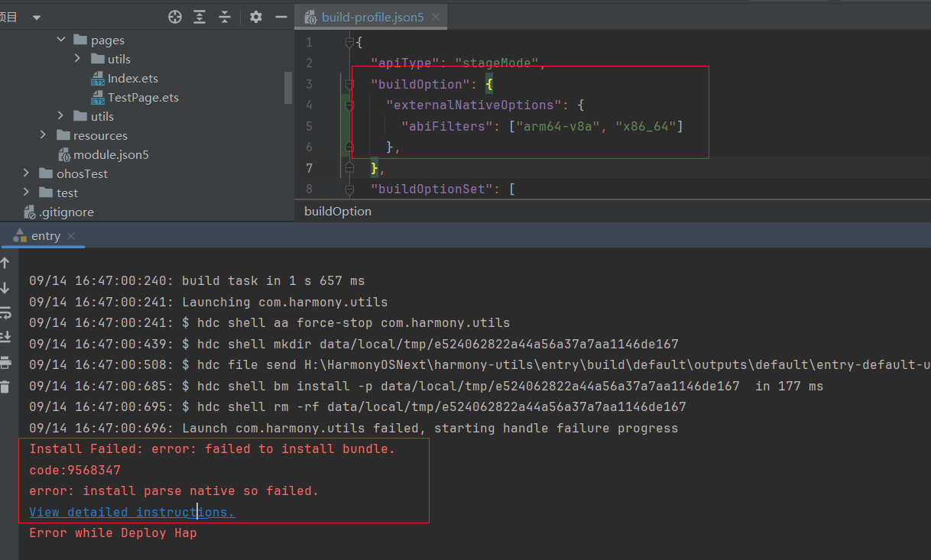Click the Expand All icon in project toolbar
Viewport: 931px width, 560px height.
200,16
